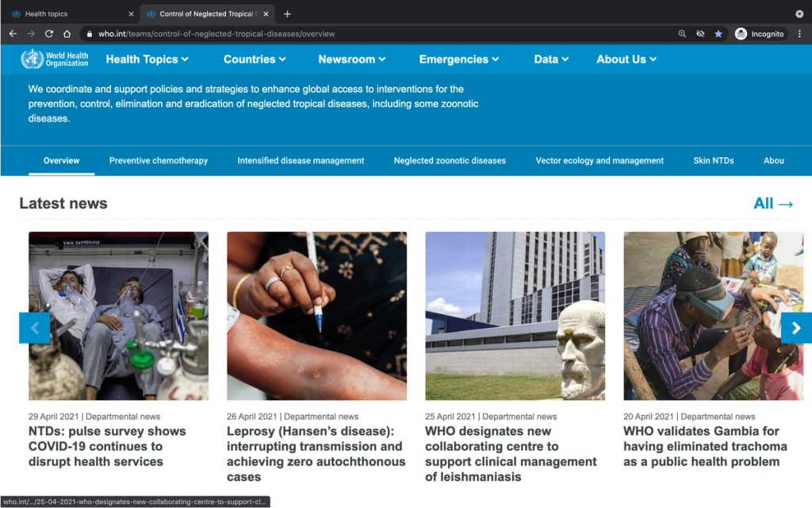This screenshot has width=812, height=508.
Task: Click the browser forward arrow
Action: (31, 33)
